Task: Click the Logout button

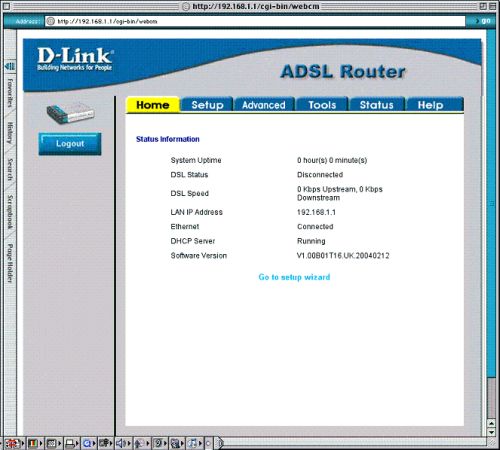Action: [70, 144]
